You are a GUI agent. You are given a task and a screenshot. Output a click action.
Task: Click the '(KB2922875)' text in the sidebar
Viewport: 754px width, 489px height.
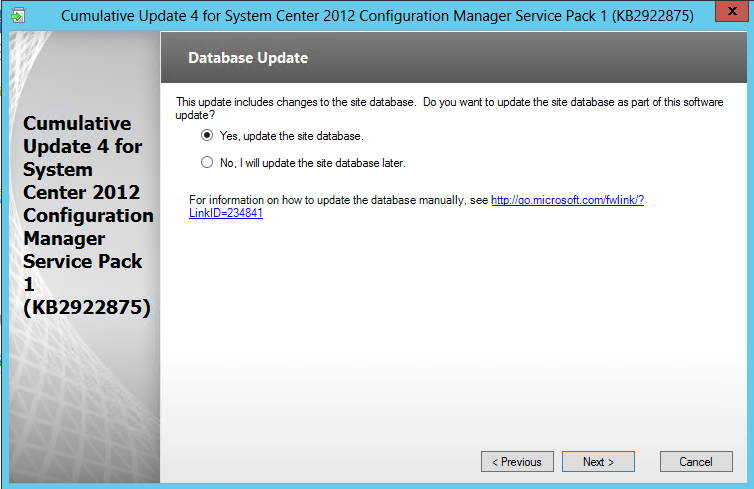(86, 307)
